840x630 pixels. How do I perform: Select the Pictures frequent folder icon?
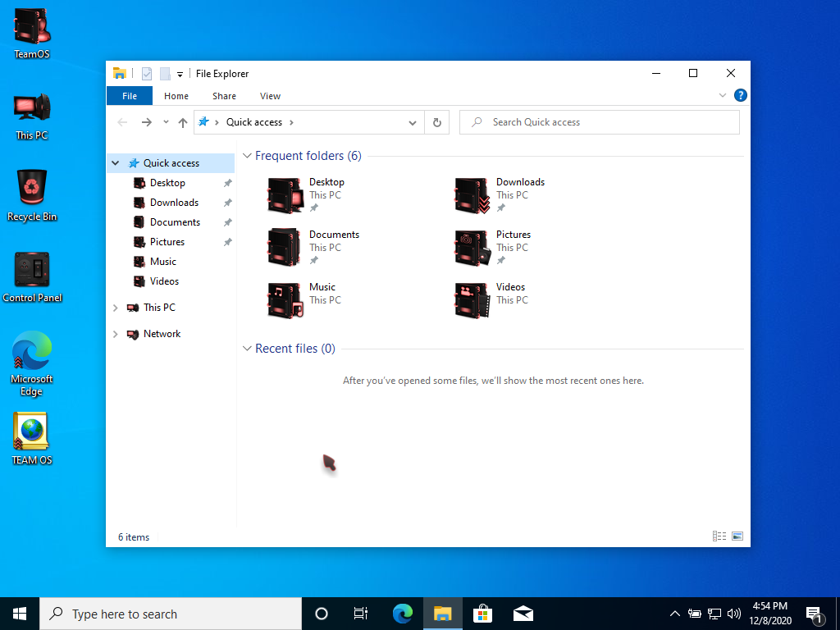[472, 248]
